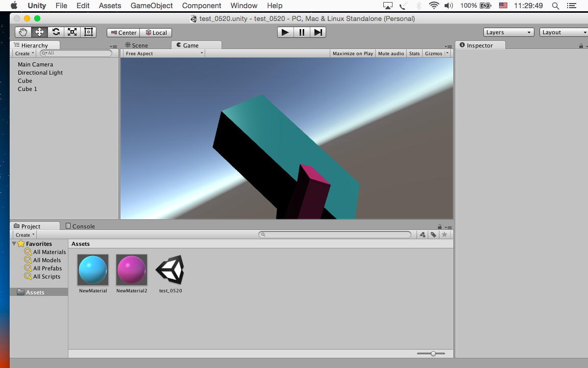Click the Pause button

point(302,32)
